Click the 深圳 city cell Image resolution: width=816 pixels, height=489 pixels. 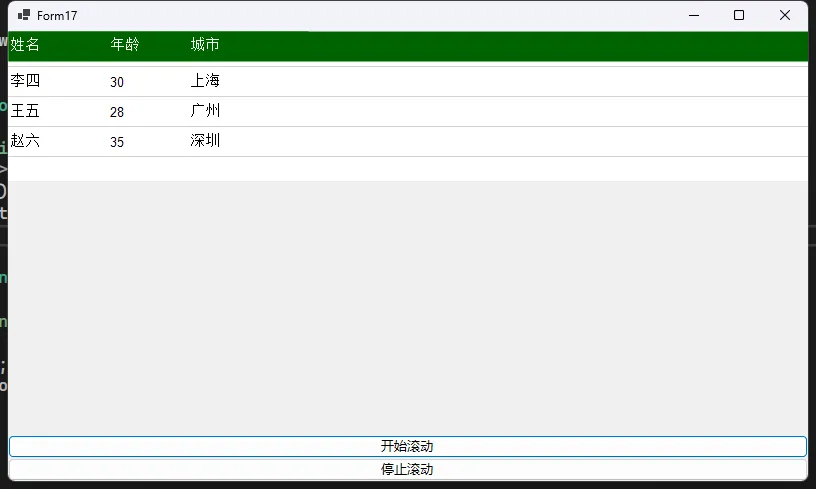click(x=205, y=141)
